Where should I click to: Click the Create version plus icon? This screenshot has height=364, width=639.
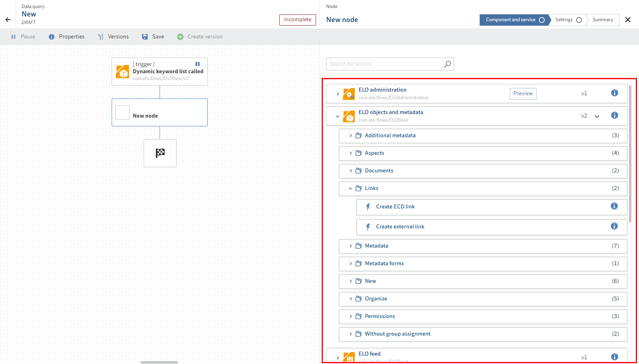tap(180, 37)
